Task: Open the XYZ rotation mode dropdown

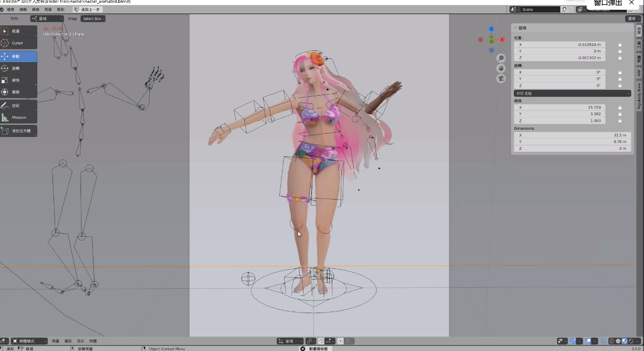Action: [x=572, y=94]
